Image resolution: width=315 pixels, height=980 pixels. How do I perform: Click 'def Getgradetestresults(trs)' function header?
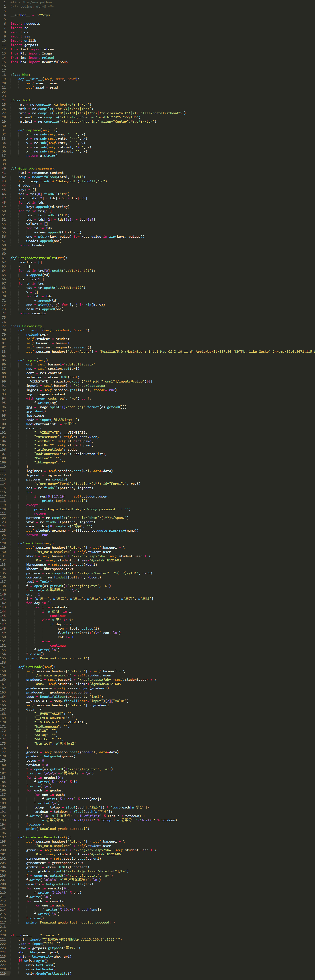39,258
